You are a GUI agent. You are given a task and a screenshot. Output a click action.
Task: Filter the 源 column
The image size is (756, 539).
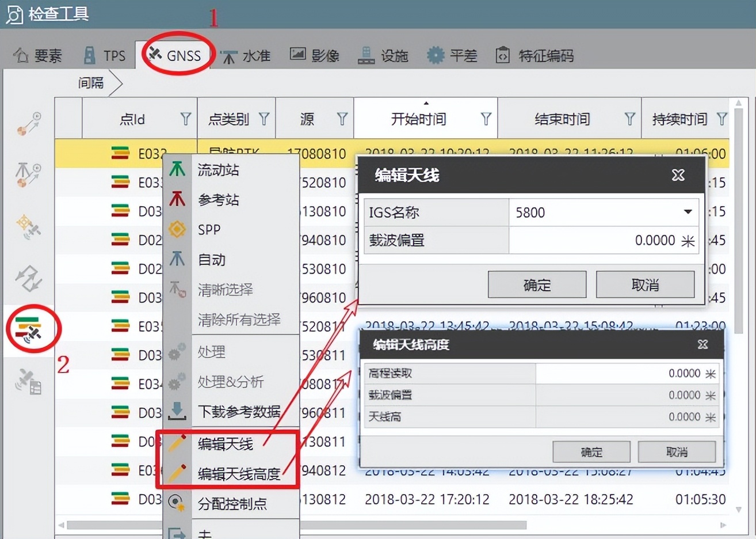click(x=342, y=119)
